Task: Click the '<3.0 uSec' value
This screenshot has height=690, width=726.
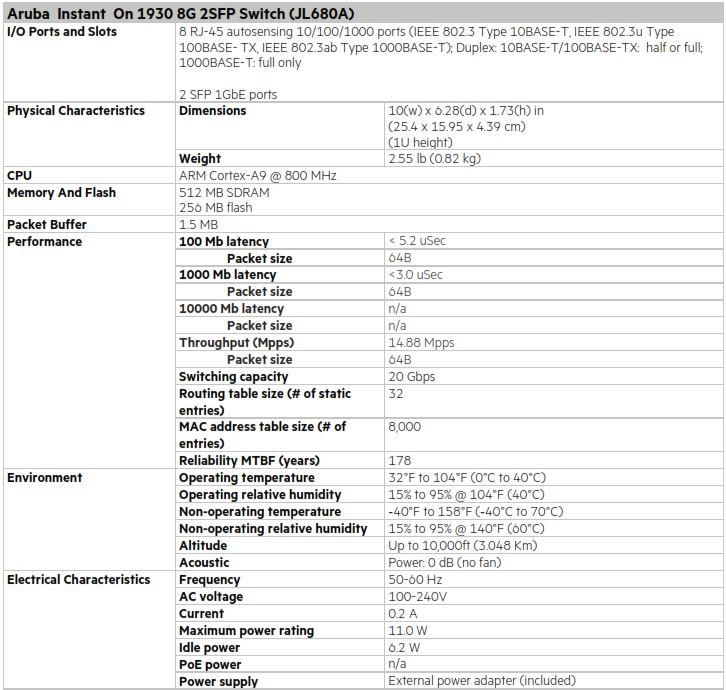Action: [x=415, y=275]
